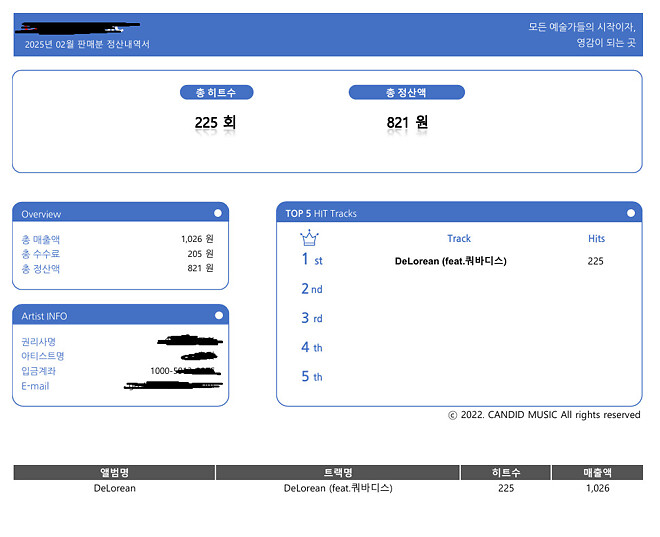Click the crown icon above 1st rank
Viewport: 660px width, 537px height.
(309, 238)
